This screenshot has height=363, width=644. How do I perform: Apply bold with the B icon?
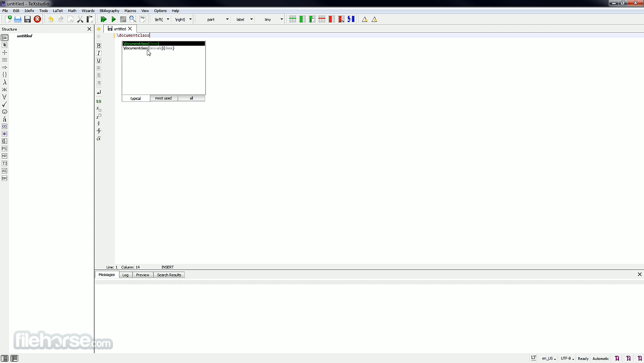pyautogui.click(x=99, y=46)
